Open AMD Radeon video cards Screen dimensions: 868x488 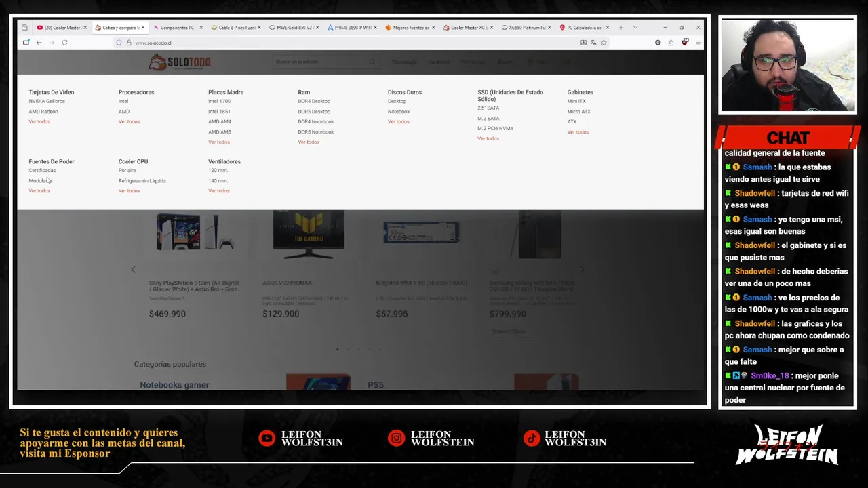pyautogui.click(x=43, y=111)
